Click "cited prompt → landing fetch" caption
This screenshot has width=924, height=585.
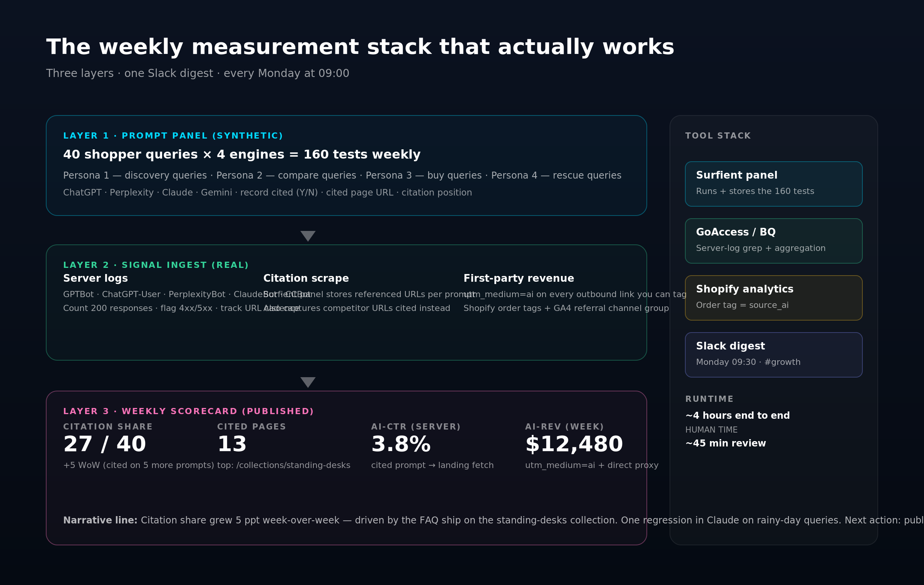(432, 465)
